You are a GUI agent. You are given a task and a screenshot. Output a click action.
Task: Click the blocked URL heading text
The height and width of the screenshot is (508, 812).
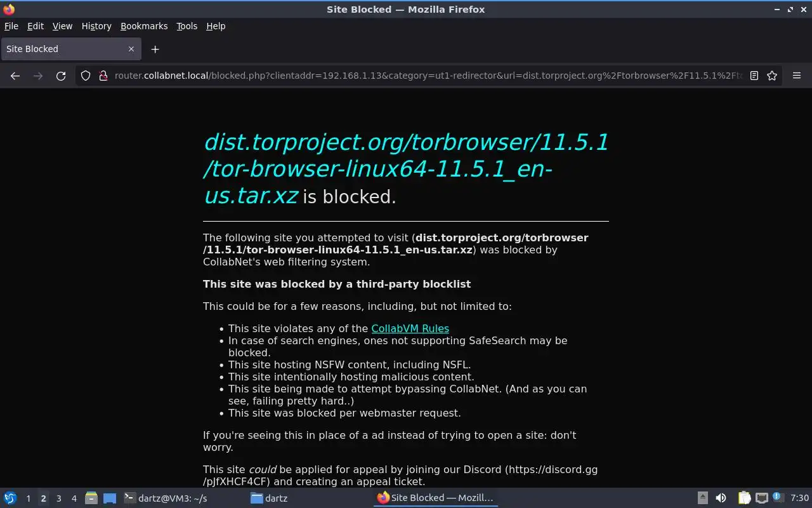406,169
